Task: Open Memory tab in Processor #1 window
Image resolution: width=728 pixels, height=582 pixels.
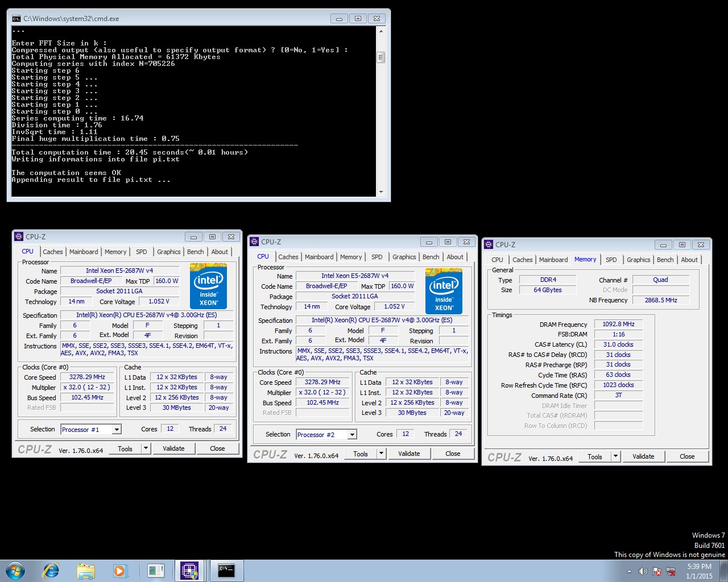Action: pyautogui.click(x=115, y=252)
